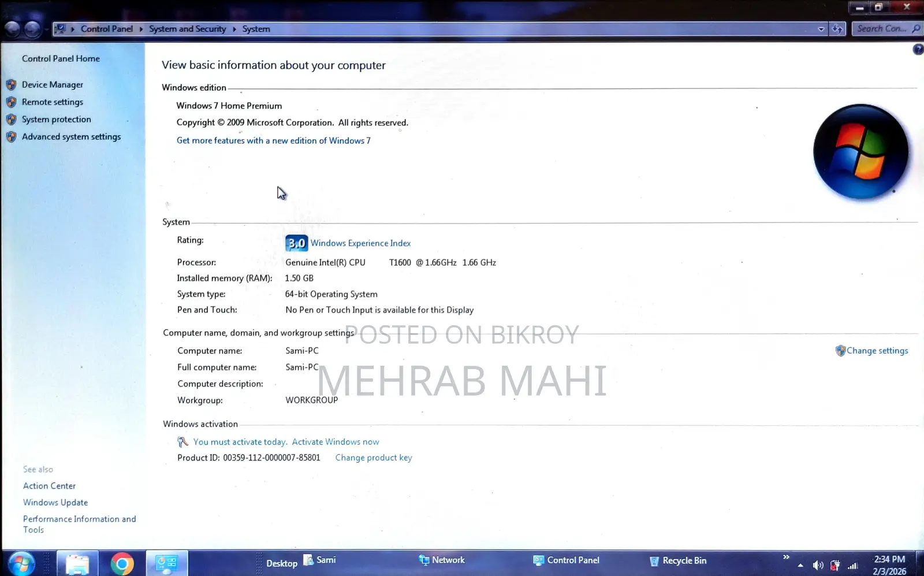This screenshot has width=924, height=576.
Task: Expand the arrow after System and Security breadcrumb
Action: [234, 29]
